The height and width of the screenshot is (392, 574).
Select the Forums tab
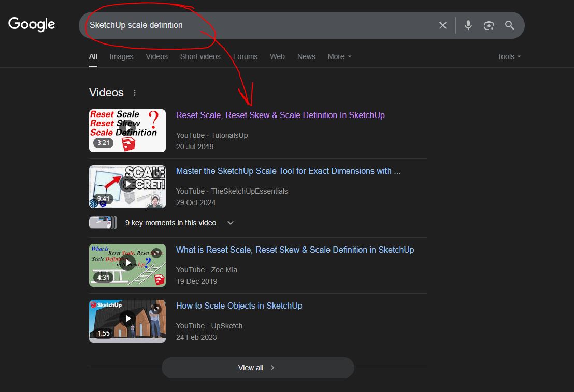pyautogui.click(x=245, y=57)
